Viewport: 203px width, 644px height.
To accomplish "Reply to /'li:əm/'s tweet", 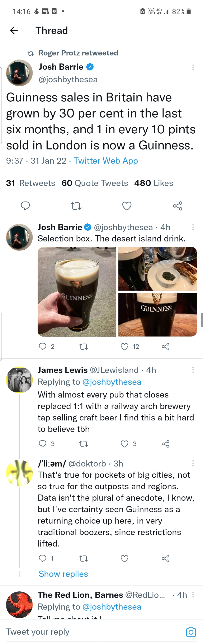I will pos(43,558).
